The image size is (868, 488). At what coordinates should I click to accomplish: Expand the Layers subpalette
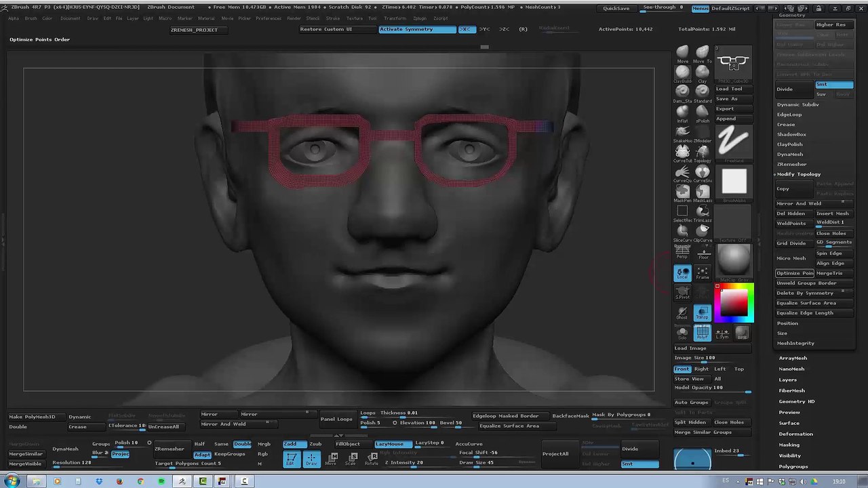(x=787, y=380)
